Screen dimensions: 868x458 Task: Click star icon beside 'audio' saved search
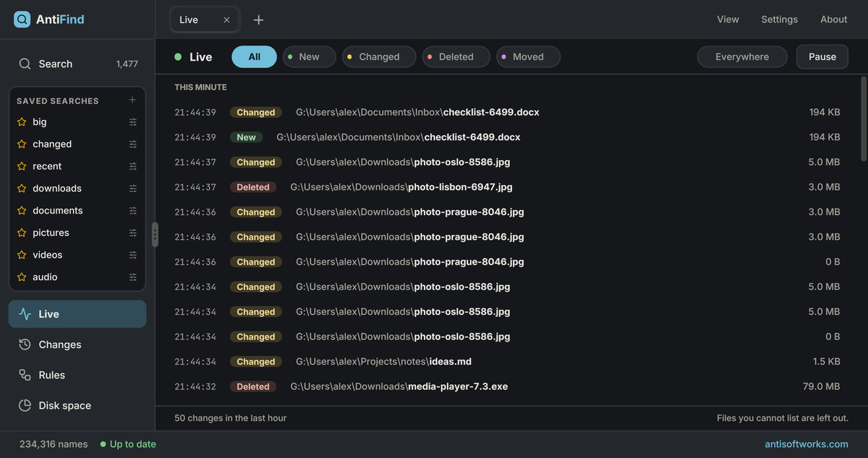22,277
